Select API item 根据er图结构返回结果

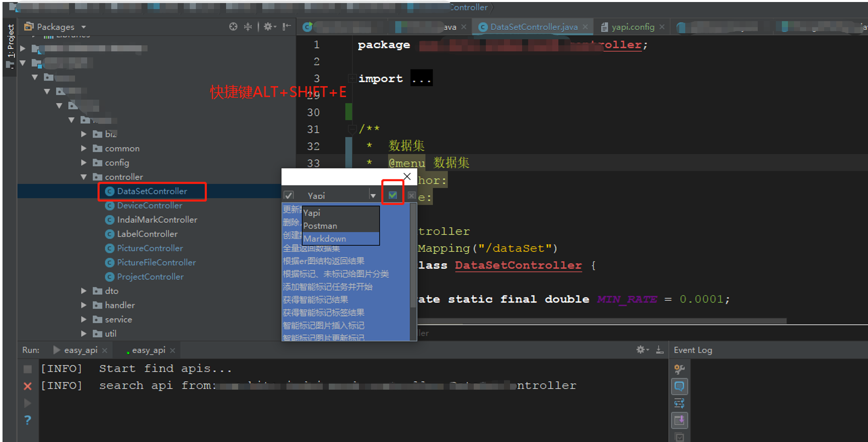[346, 261]
